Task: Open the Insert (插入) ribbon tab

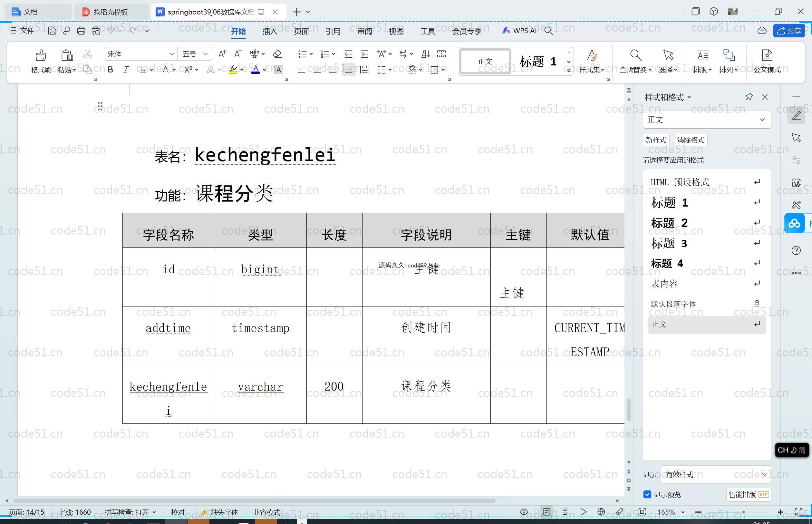Action: click(270, 31)
